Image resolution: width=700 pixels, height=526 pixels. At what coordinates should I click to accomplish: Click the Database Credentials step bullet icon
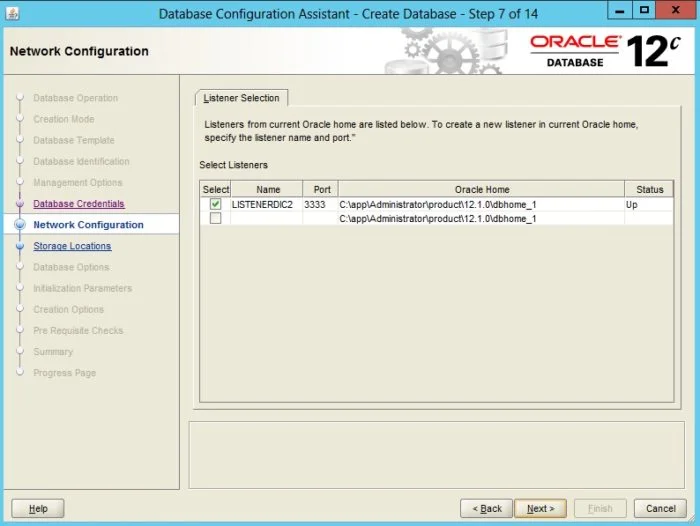(x=20, y=204)
